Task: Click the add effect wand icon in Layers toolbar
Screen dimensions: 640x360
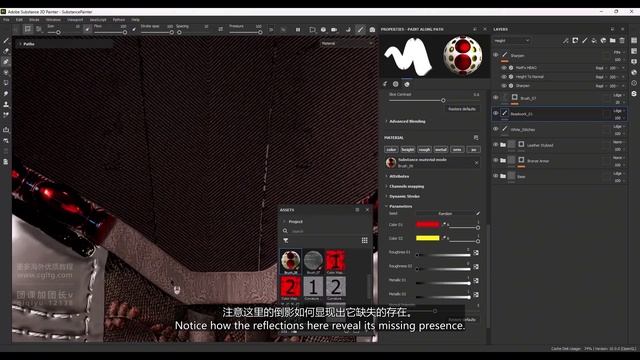Action: coord(566,40)
